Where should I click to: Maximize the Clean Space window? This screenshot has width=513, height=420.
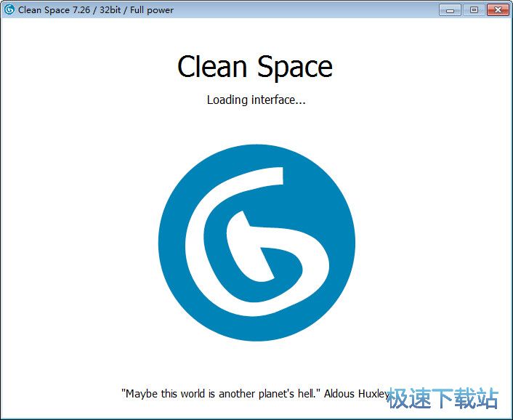pyautogui.click(x=473, y=10)
